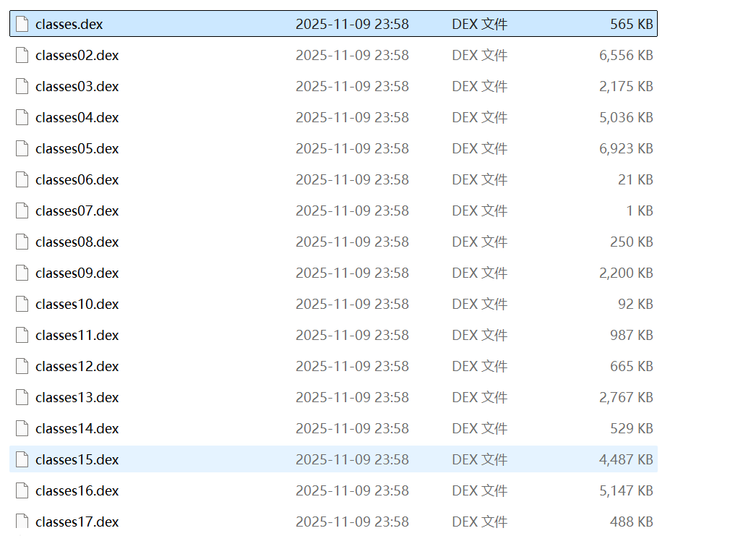Select the classes04.dex file name

point(77,117)
